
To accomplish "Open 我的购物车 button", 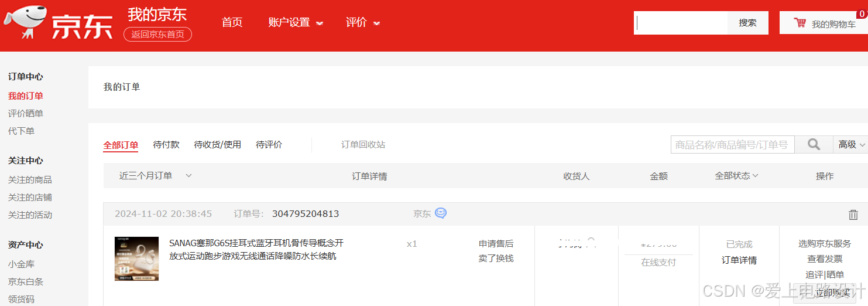I will (823, 23).
